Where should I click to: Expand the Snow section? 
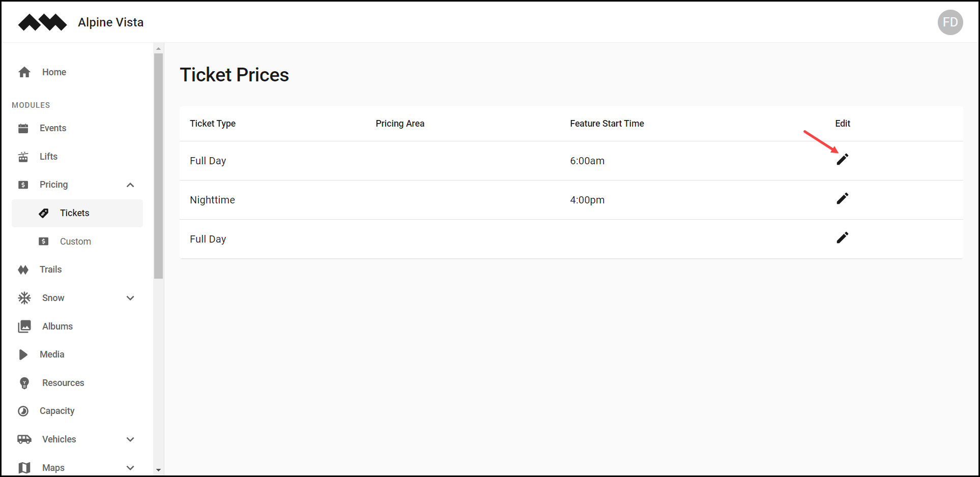pyautogui.click(x=130, y=298)
